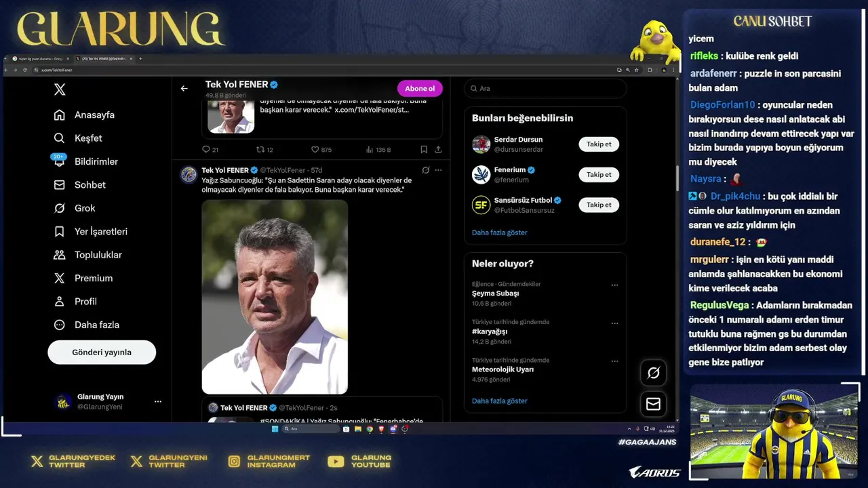Click Daha fazla göster under suggestions
Screen dimensions: 868x488
[500, 232]
